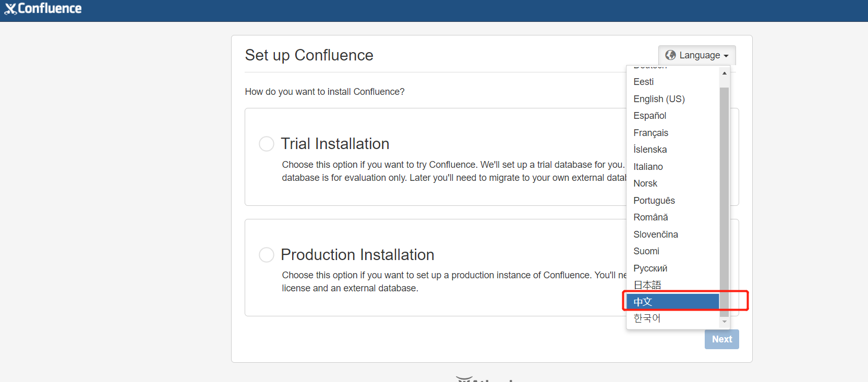This screenshot has width=868, height=382.
Task: Click the language list scrollbar thumb
Action: pos(724,202)
